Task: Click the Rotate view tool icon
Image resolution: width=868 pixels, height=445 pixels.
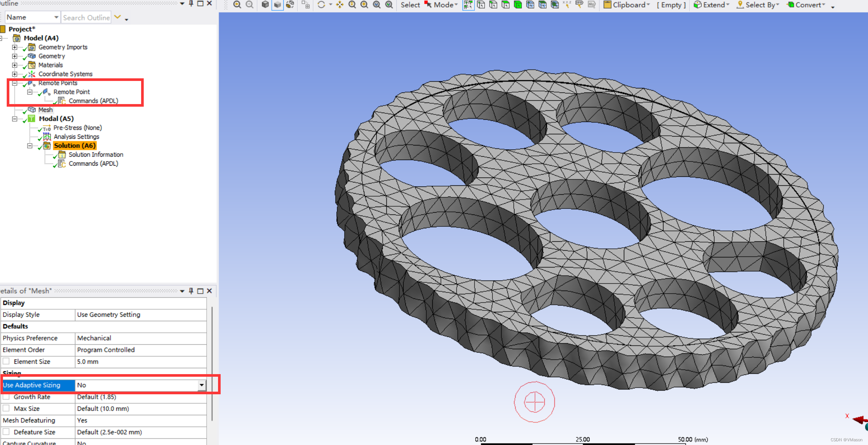Action: 321,5
